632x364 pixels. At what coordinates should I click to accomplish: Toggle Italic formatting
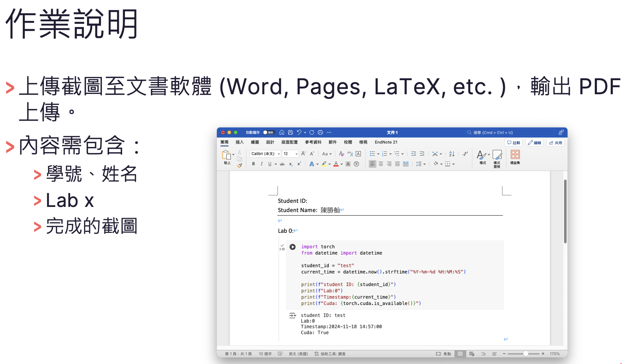[261, 164]
